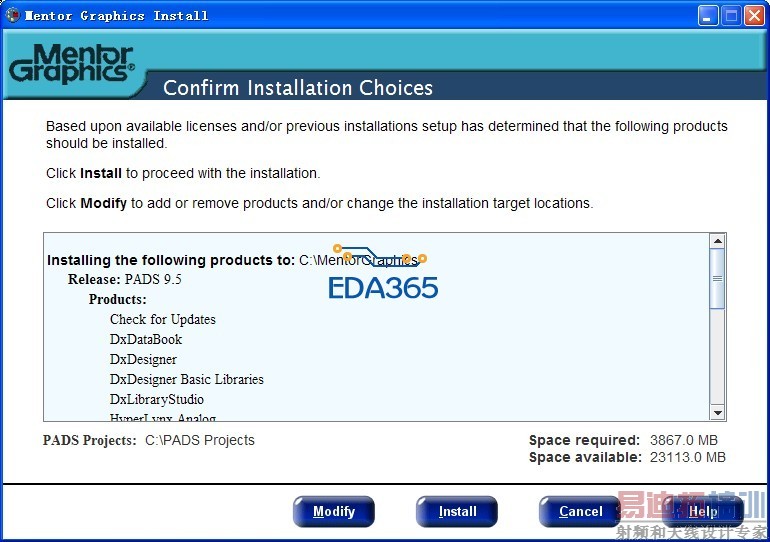Open Help for this installer page
This screenshot has height=542, width=770.
pos(703,512)
